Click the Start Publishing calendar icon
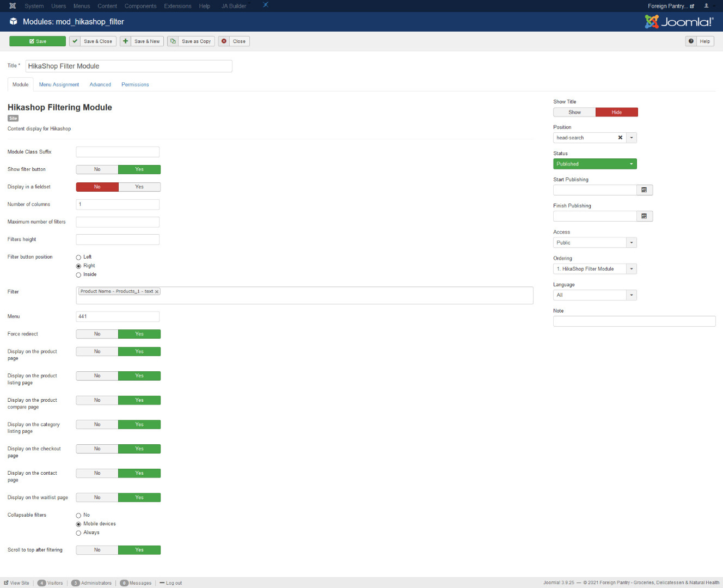 point(644,190)
